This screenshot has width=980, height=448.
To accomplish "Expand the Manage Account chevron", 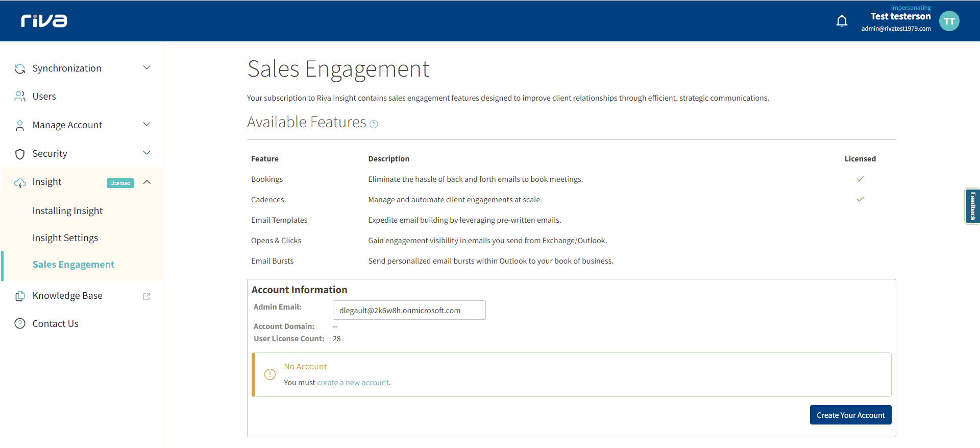I will tap(146, 125).
